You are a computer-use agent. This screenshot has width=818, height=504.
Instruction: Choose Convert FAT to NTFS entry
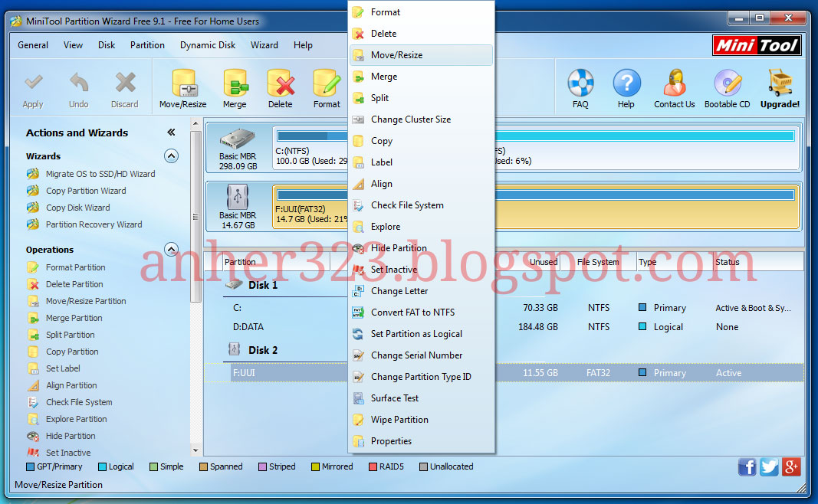421,313
